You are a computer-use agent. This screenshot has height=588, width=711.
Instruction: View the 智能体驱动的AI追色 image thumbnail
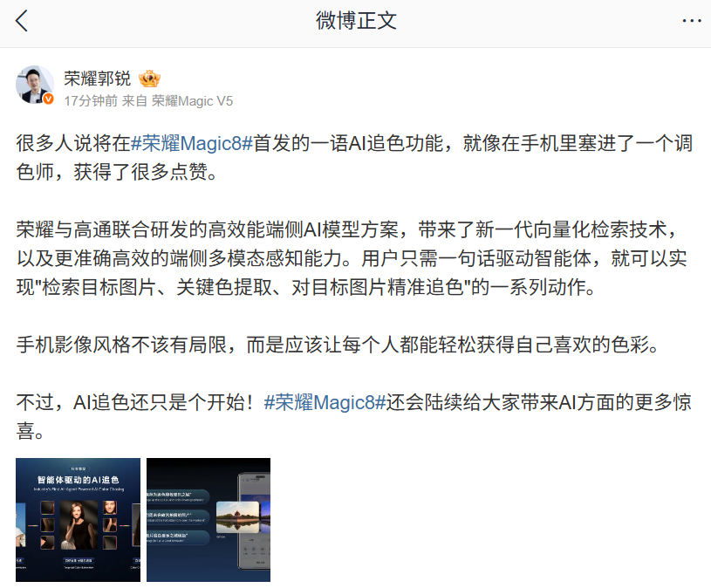pyautogui.click(x=78, y=520)
